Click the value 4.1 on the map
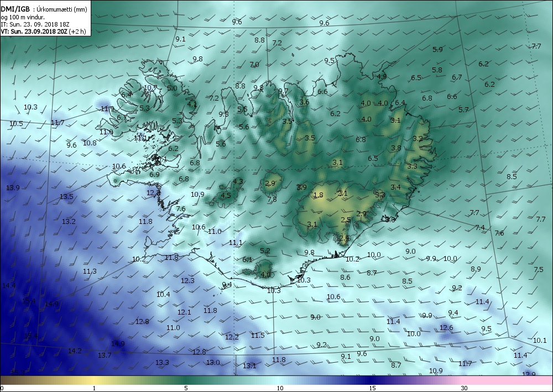Image resolution: width=553 pixels, height=392 pixels. (x=192, y=103)
